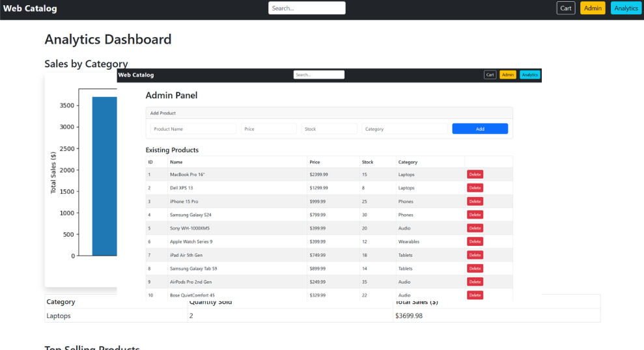This screenshot has width=644, height=350.
Task: Open Admin page from Analytics Dashboard navbar
Action: (593, 8)
